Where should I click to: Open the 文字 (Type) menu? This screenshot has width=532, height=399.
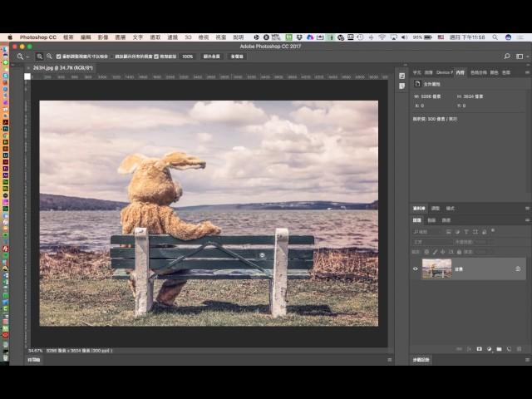(138, 37)
